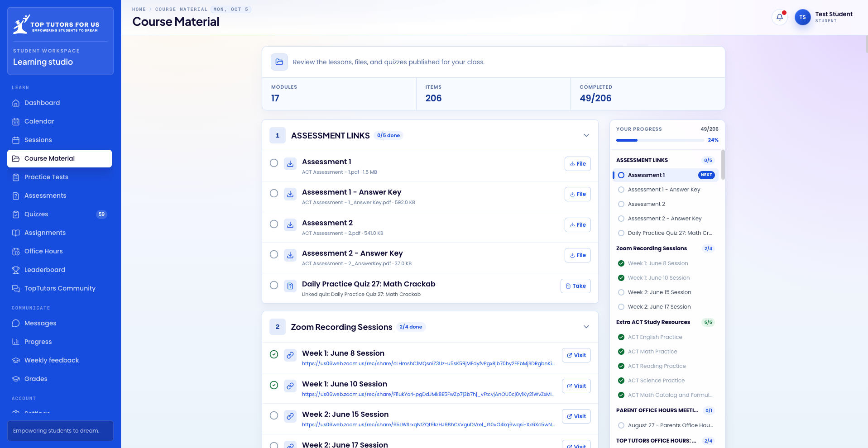The width and height of the screenshot is (868, 448).
Task: Visit Week 2: June 15 Session
Action: tap(576, 416)
